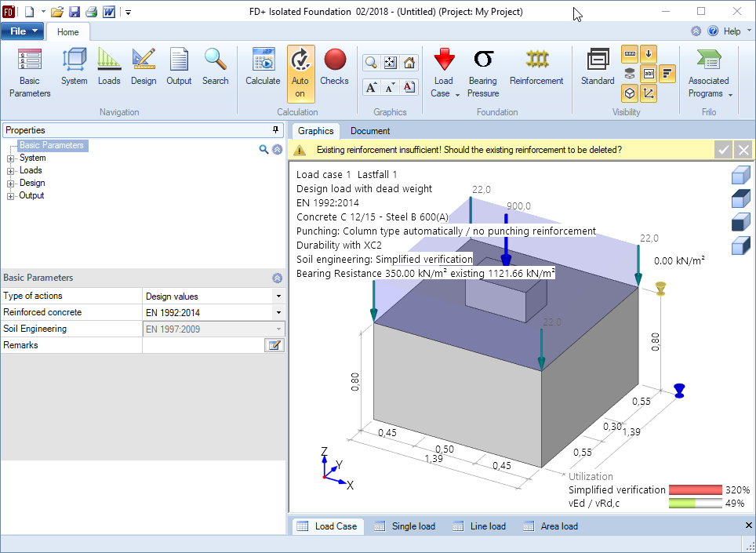Apply Standard visibility settings
The width and height of the screenshot is (756, 553).
point(598,67)
